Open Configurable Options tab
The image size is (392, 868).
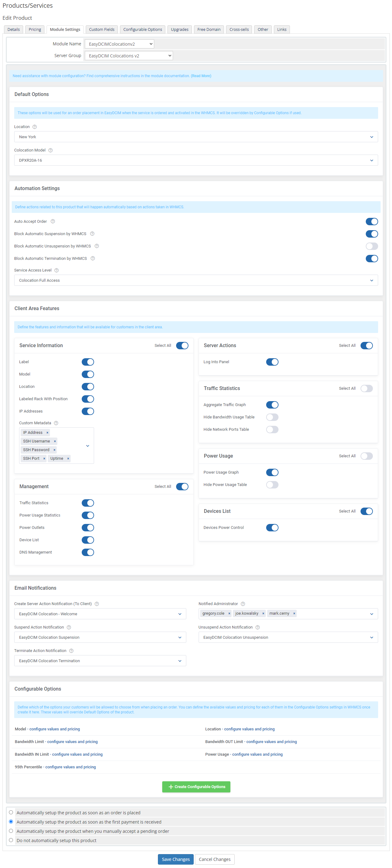point(143,29)
